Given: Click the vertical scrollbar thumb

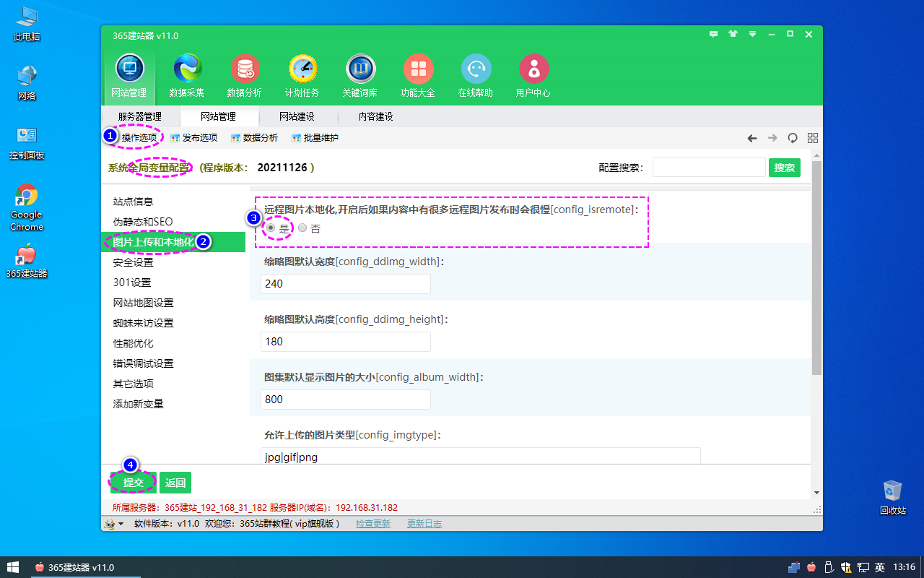Looking at the screenshot, I should point(816,267).
